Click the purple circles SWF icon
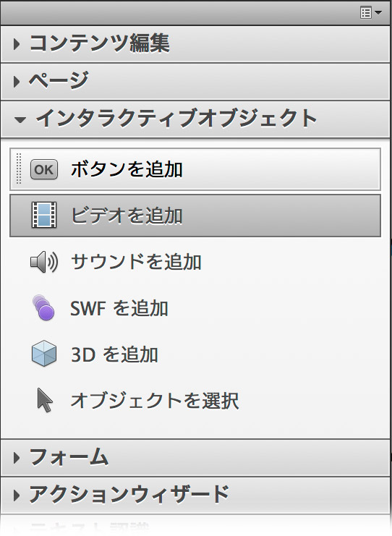The height and width of the screenshot is (536, 392). click(43, 307)
